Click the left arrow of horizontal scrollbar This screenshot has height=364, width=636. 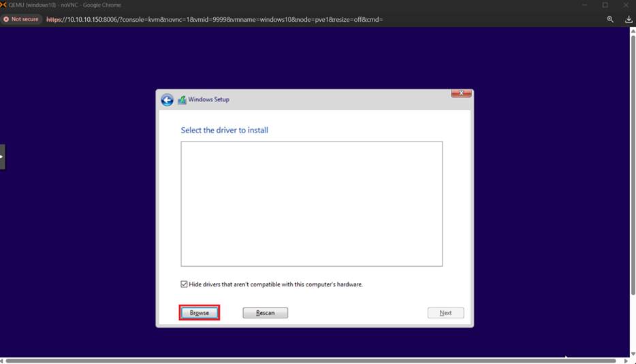[x=3, y=361]
